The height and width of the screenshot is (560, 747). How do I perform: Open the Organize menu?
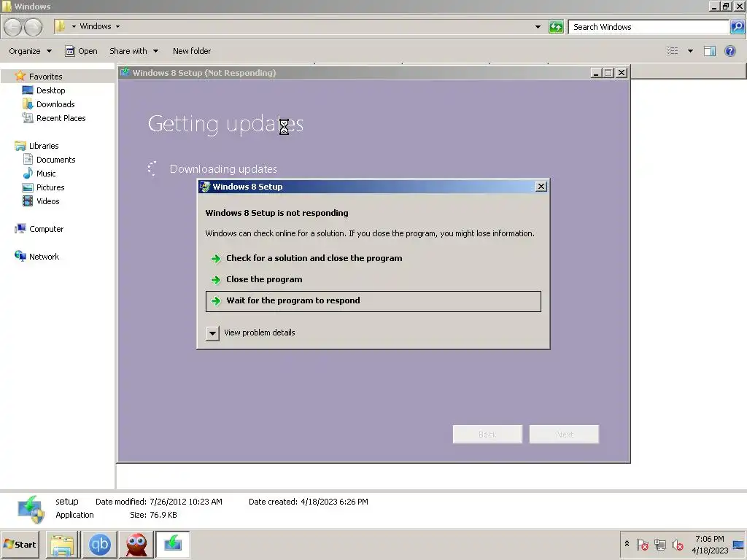(30, 51)
